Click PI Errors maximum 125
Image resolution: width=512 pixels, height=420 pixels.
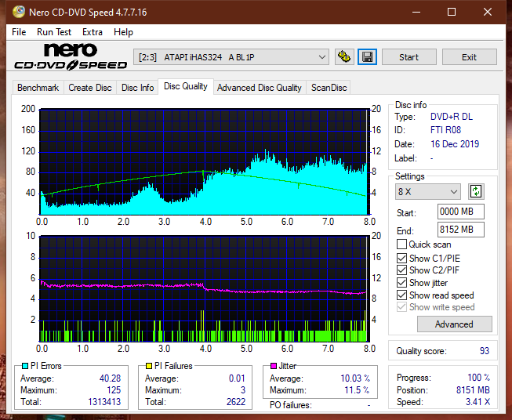[114, 390]
